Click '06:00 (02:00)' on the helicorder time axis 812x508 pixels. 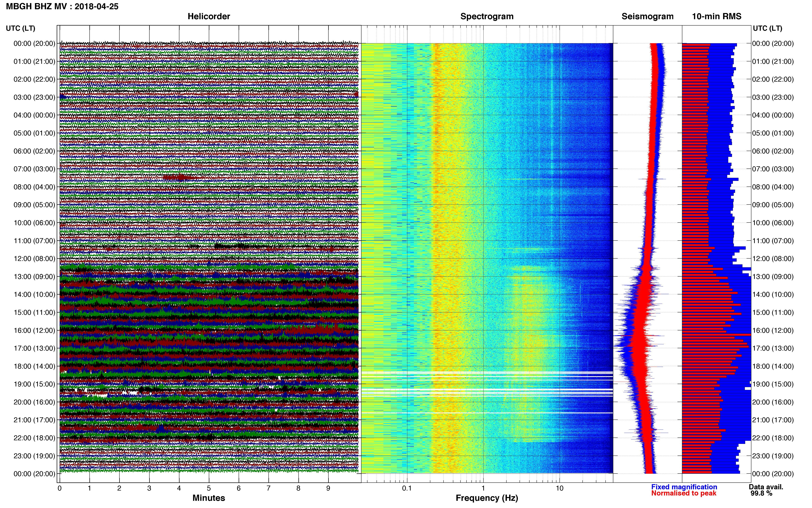click(34, 151)
